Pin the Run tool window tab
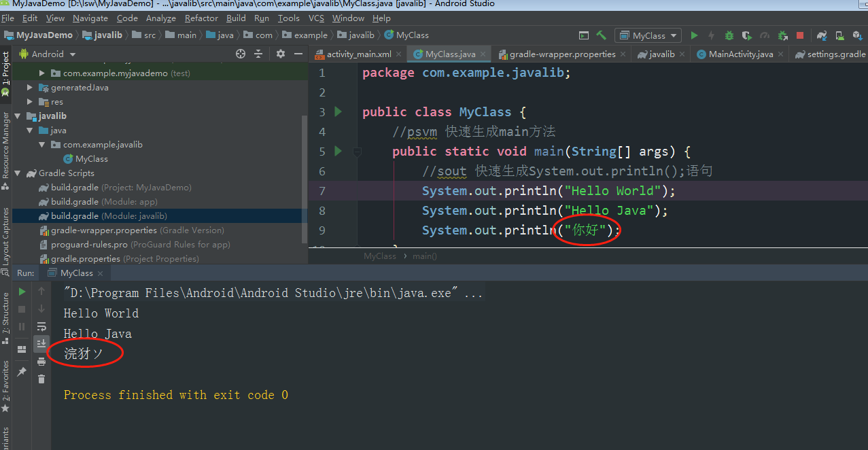Screen dimensions: 868x450 tap(21, 371)
